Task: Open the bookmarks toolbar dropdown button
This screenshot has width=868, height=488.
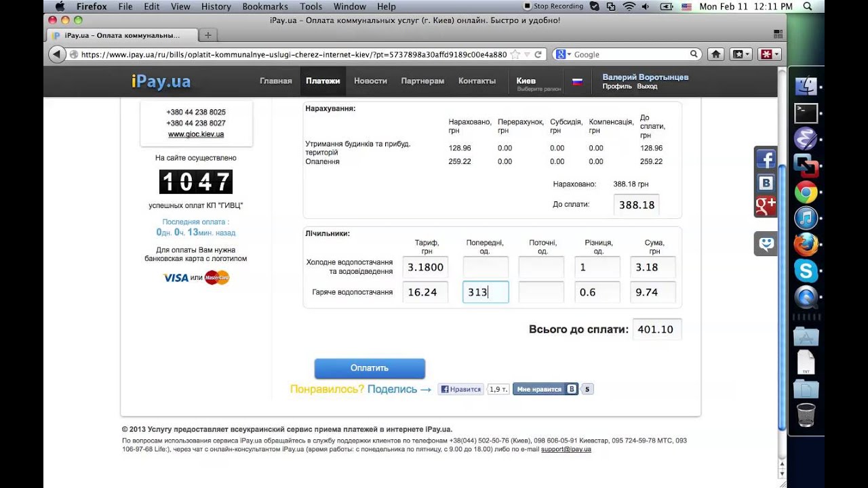Action: (x=740, y=54)
